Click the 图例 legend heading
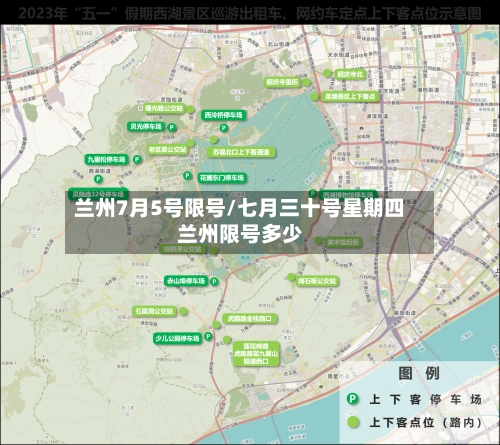The height and width of the screenshot is (445, 500). tap(419, 373)
